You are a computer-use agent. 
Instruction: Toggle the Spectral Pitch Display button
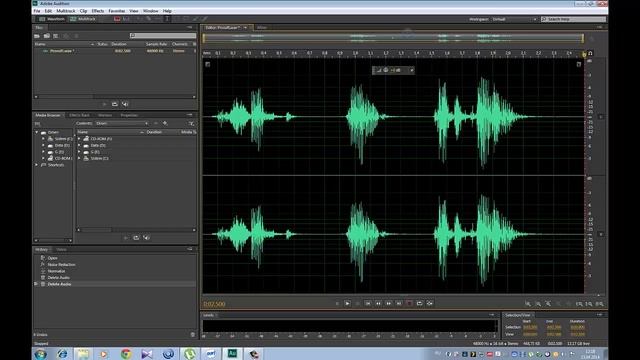tap(126, 19)
